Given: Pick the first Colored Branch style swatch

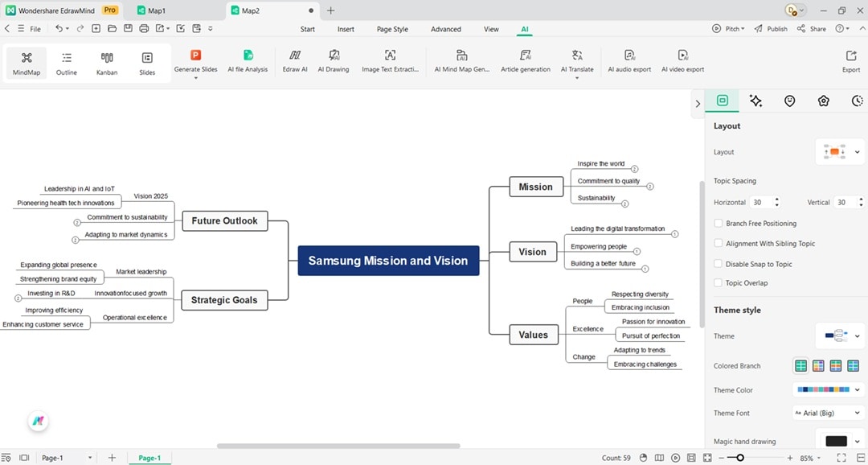Looking at the screenshot, I should pyautogui.click(x=800, y=365).
